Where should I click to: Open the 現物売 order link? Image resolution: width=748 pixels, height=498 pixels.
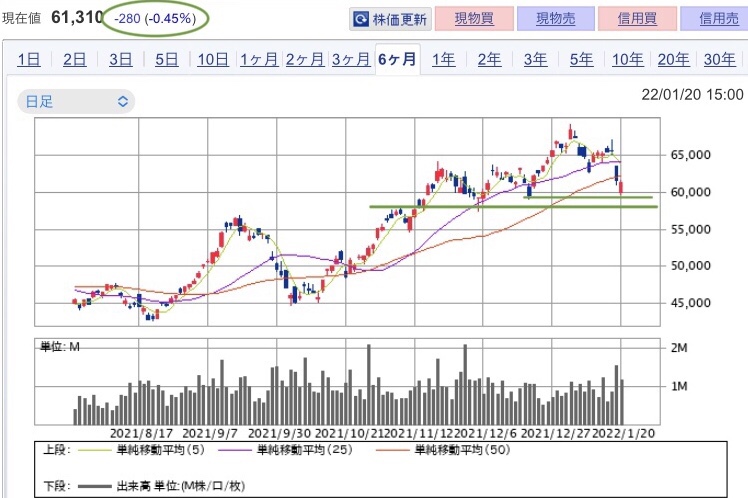(556, 19)
